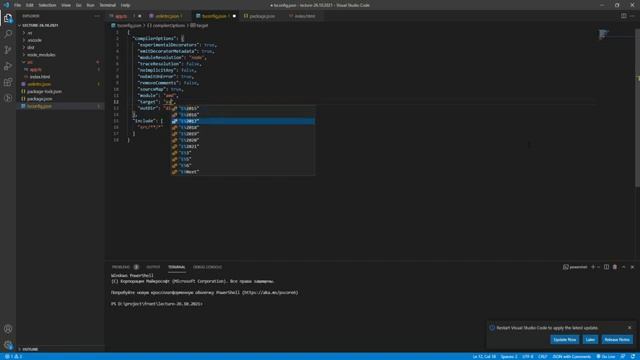Click the split editor icon

(x=624, y=16)
